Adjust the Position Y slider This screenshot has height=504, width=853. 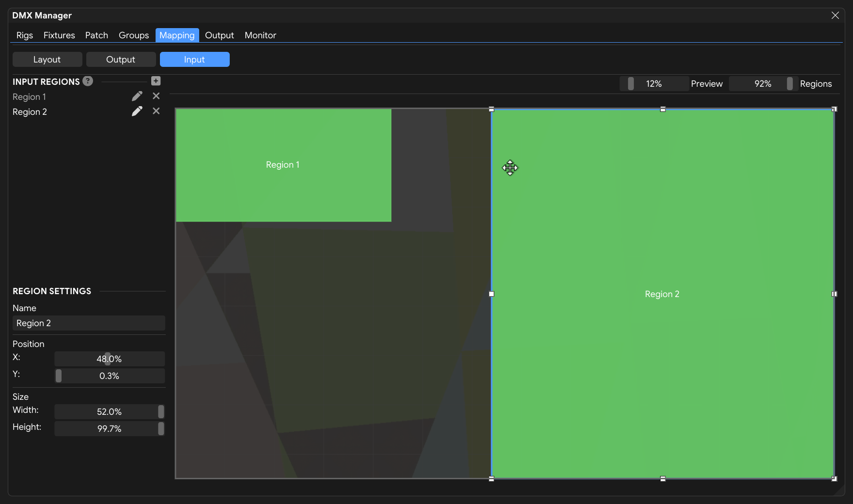tap(110, 376)
